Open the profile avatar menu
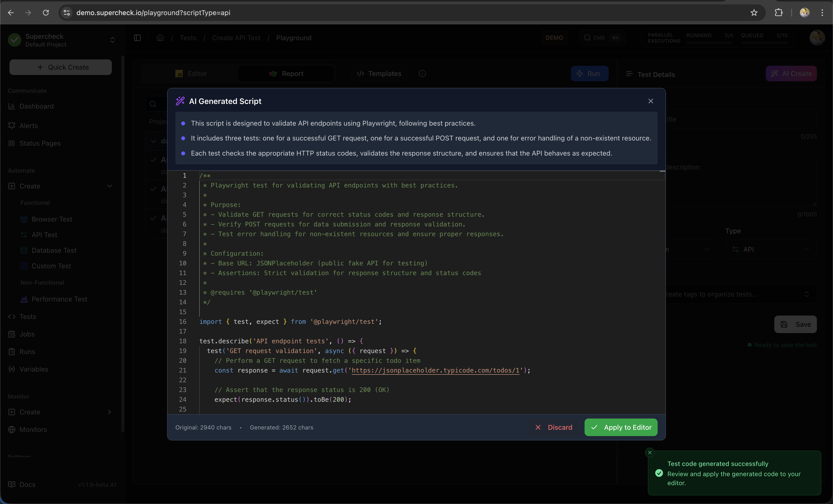 (817, 37)
